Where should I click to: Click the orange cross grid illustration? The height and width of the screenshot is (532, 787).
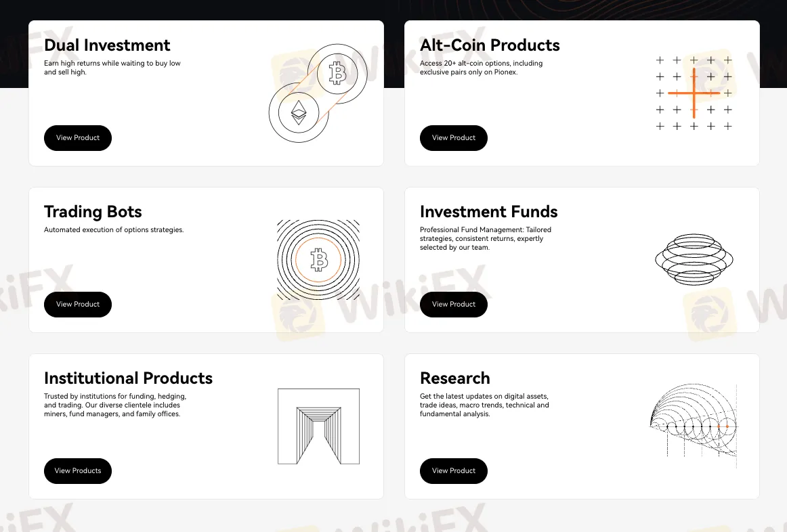tap(694, 93)
